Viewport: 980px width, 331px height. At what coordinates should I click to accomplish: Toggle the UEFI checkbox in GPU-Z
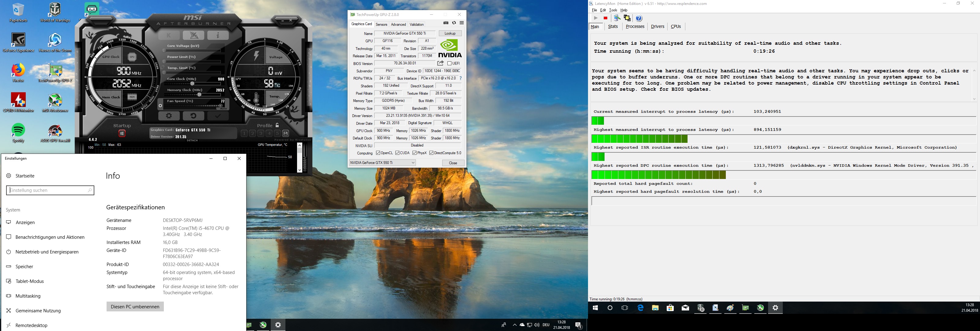pyautogui.click(x=449, y=64)
